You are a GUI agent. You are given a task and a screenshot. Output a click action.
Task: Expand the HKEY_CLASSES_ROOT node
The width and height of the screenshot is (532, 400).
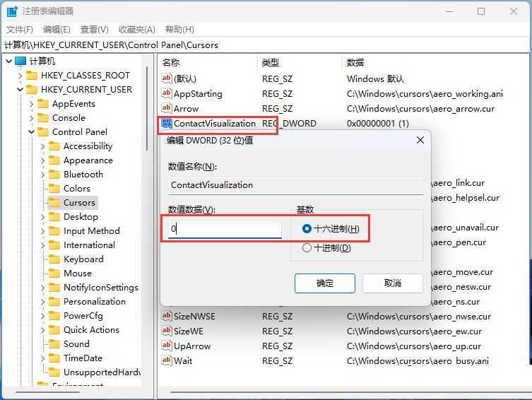click(x=20, y=76)
